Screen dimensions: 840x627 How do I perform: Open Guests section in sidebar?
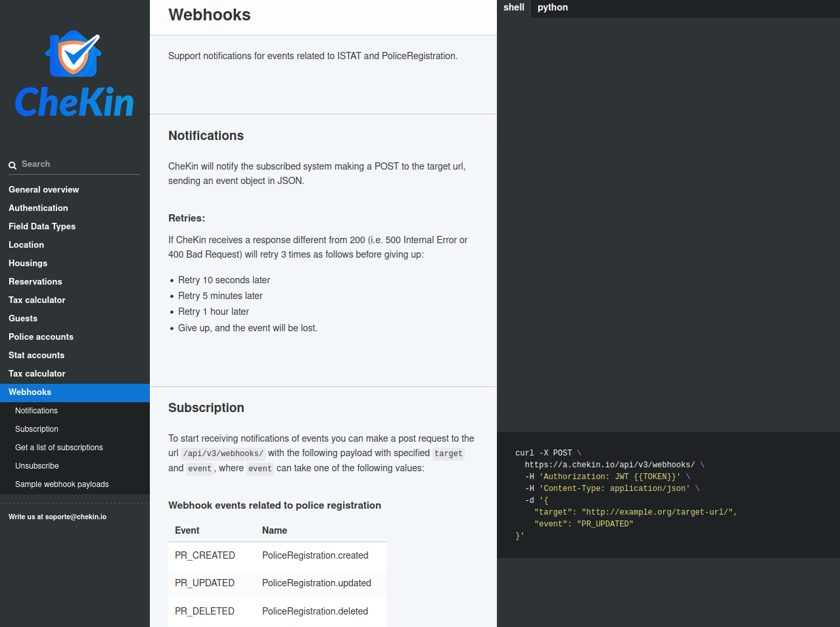point(23,318)
